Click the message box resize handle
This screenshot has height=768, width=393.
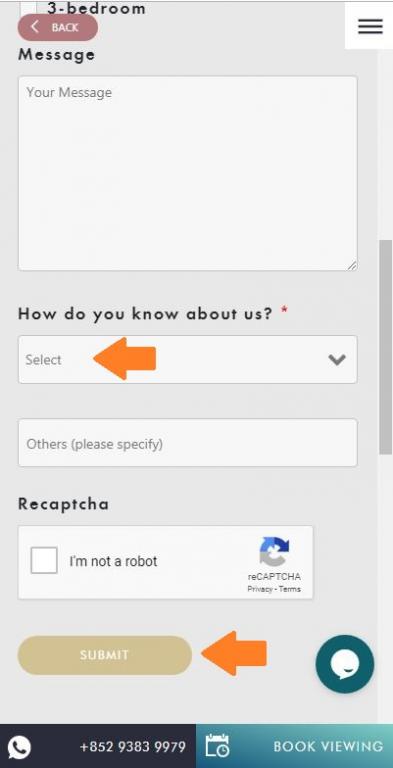coord(352,265)
